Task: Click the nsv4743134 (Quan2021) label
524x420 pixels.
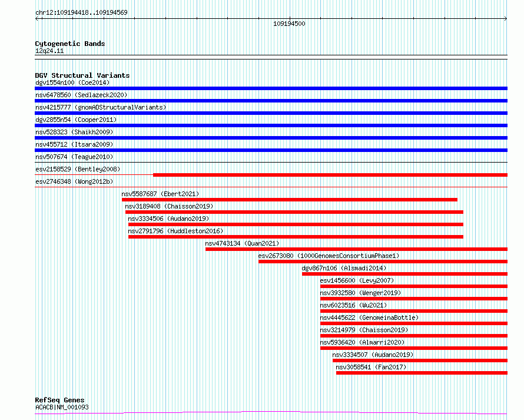Action: point(242,243)
